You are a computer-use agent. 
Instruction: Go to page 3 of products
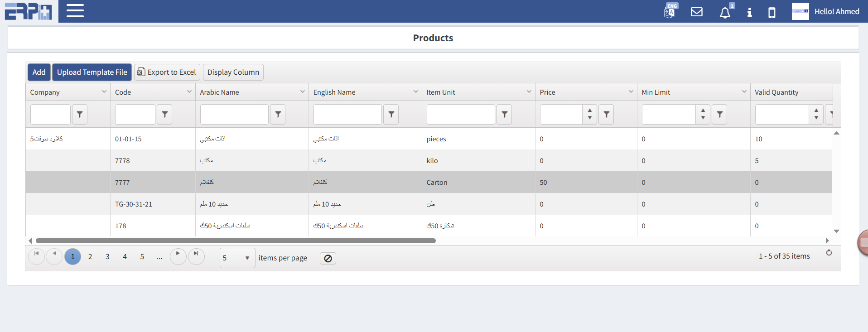pyautogui.click(x=107, y=257)
